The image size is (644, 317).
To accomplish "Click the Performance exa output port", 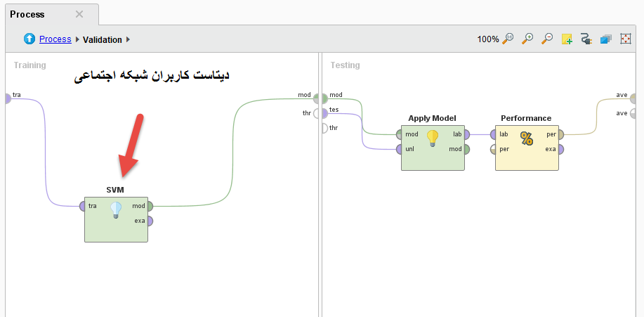I will coord(560,149).
